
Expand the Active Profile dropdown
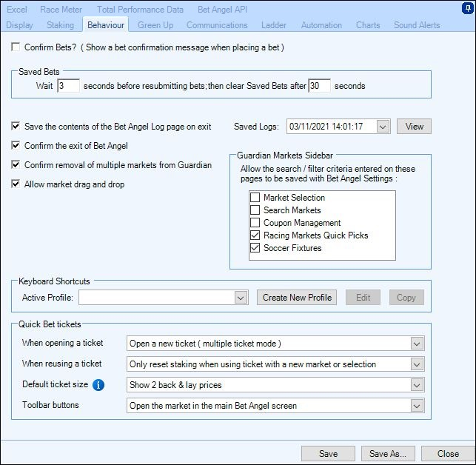tap(241, 298)
